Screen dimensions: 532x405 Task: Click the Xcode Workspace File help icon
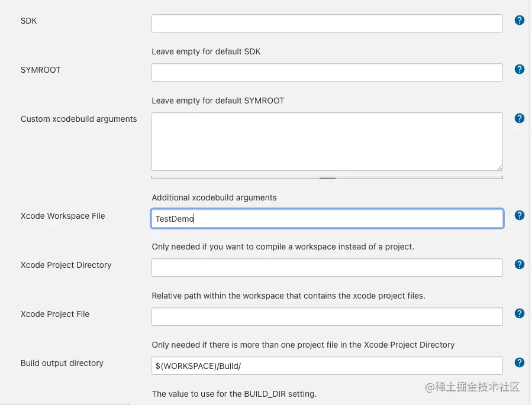[520, 215]
